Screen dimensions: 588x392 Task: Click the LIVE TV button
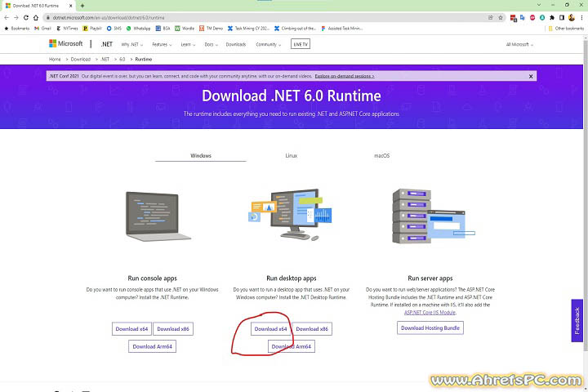[301, 44]
